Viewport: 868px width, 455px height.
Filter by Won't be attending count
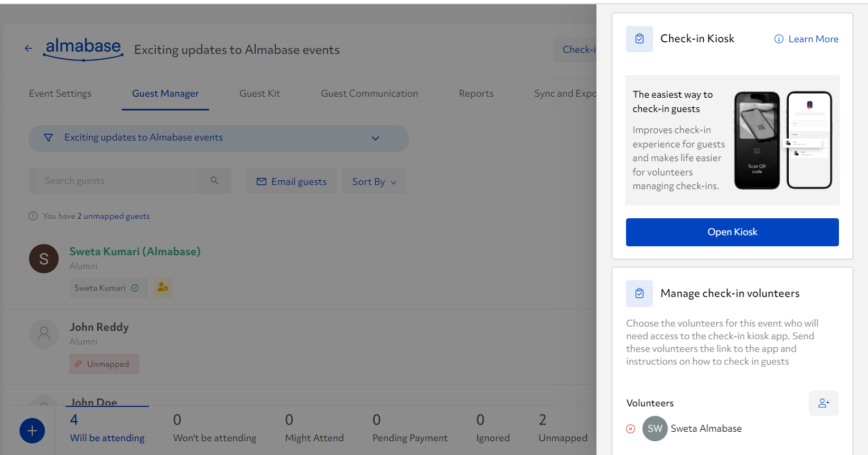click(x=214, y=429)
